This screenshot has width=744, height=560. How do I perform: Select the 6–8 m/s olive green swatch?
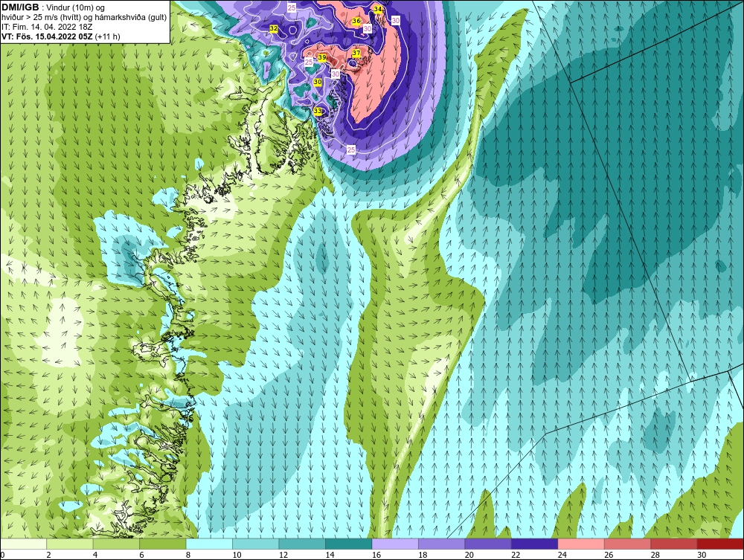coord(163,544)
